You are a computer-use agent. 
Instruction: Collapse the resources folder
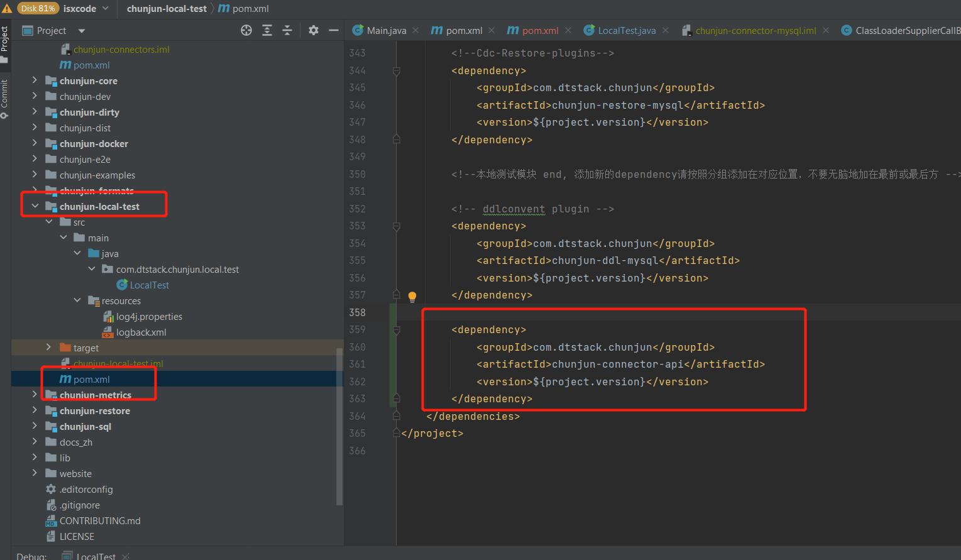click(77, 300)
